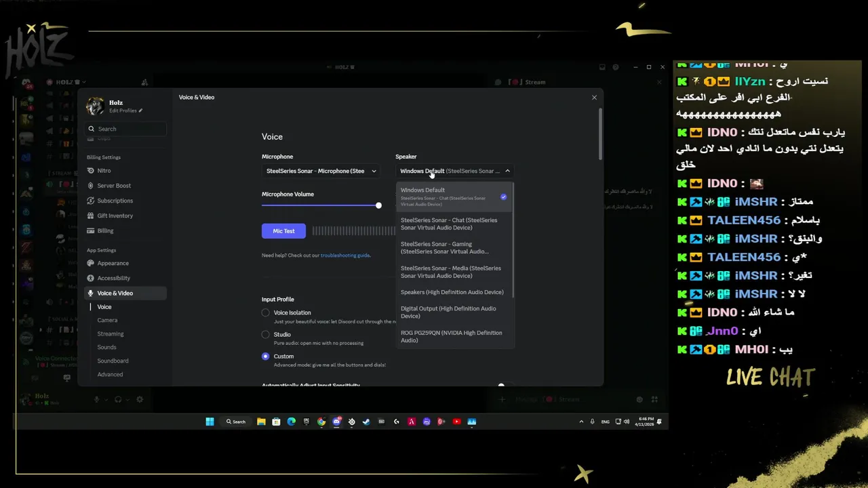
Task: Click the Discord icon in the taskbar
Action: coord(336,422)
